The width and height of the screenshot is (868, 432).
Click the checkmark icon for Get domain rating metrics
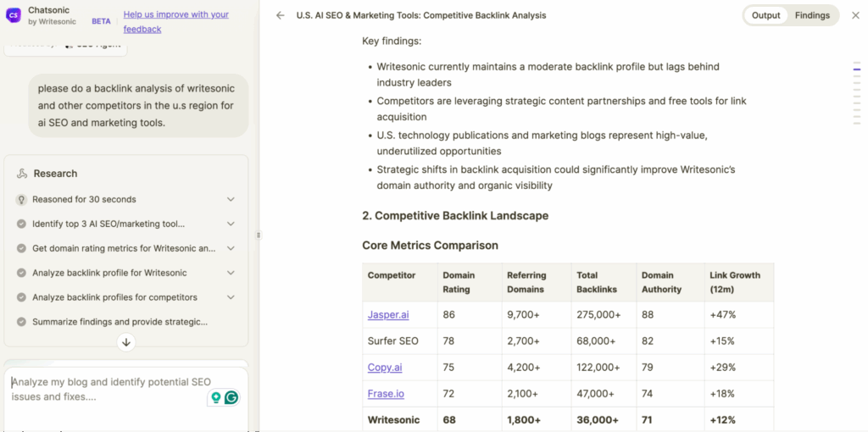point(21,248)
